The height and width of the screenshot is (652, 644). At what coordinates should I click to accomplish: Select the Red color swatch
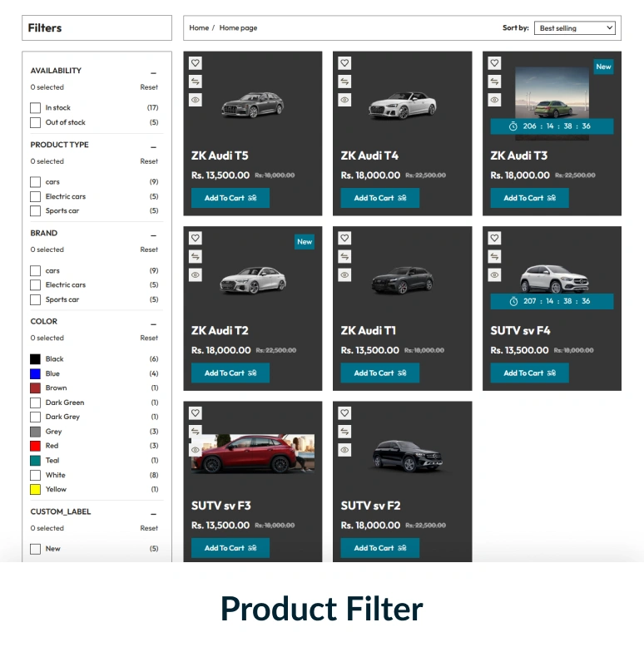(35, 446)
